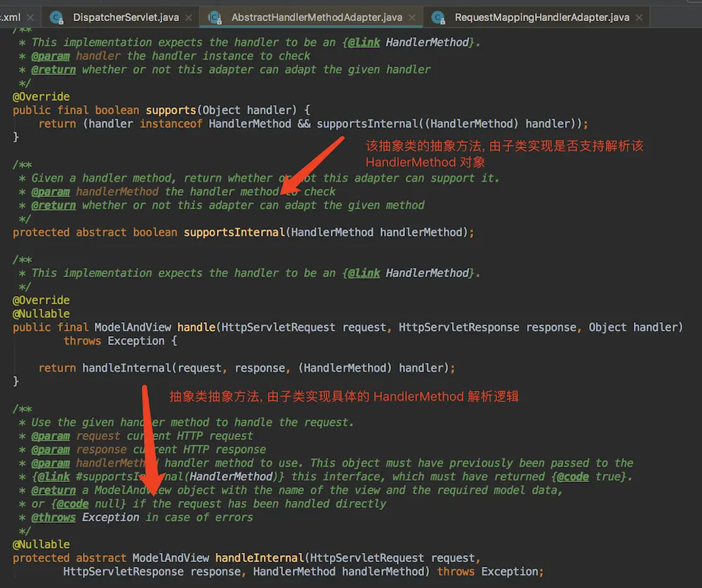This screenshot has width=702, height=588.
Task: Close the AbstractHandlerMethodAdapter.java editor tab
Action: [413, 18]
